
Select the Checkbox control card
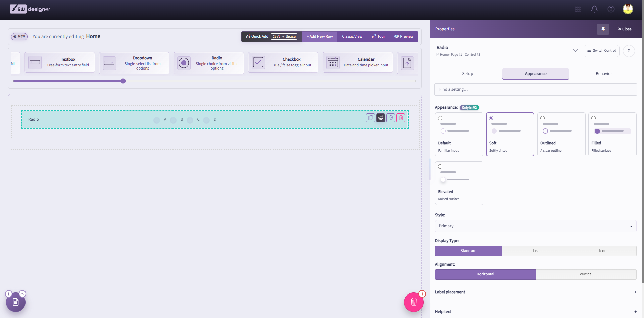pyautogui.click(x=283, y=62)
